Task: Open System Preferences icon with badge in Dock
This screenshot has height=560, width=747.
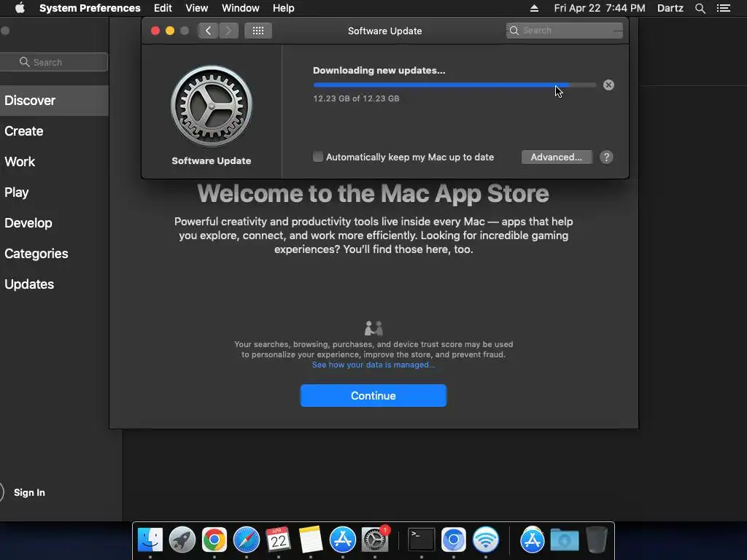Action: coord(375,540)
